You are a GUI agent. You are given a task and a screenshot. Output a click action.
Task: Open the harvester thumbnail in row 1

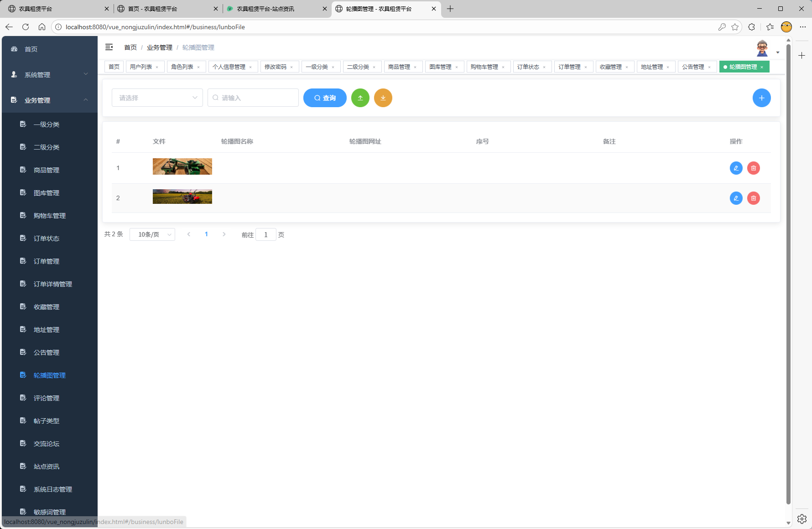coord(182,166)
